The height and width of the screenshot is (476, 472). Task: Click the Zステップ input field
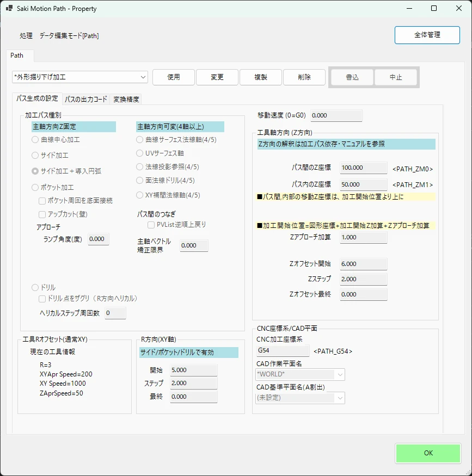point(364,279)
